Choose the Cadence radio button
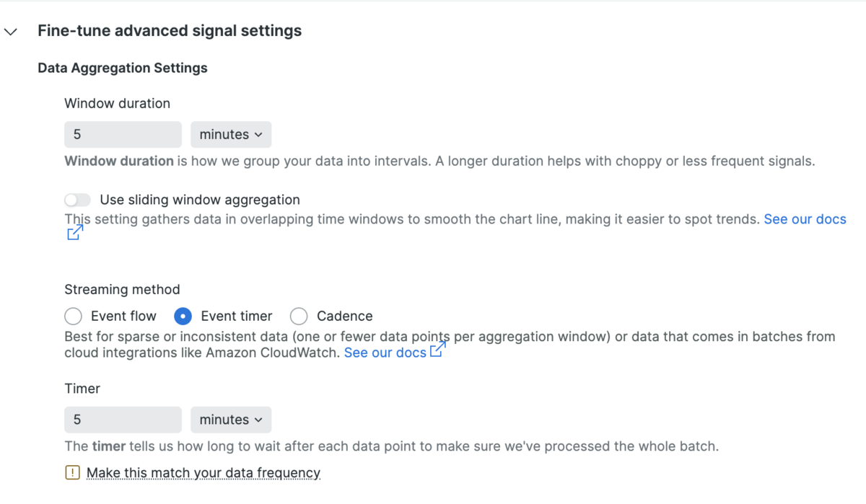Screen dimensions: 866x504 [x=299, y=316]
